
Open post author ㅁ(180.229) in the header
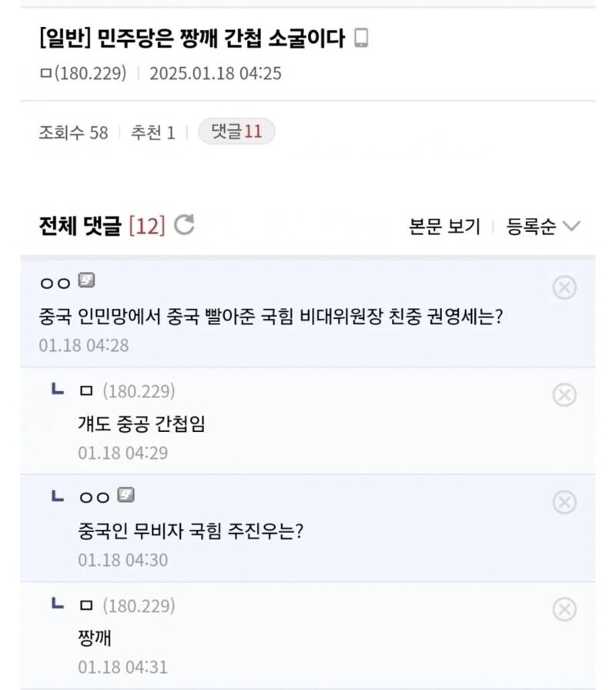click(82, 73)
